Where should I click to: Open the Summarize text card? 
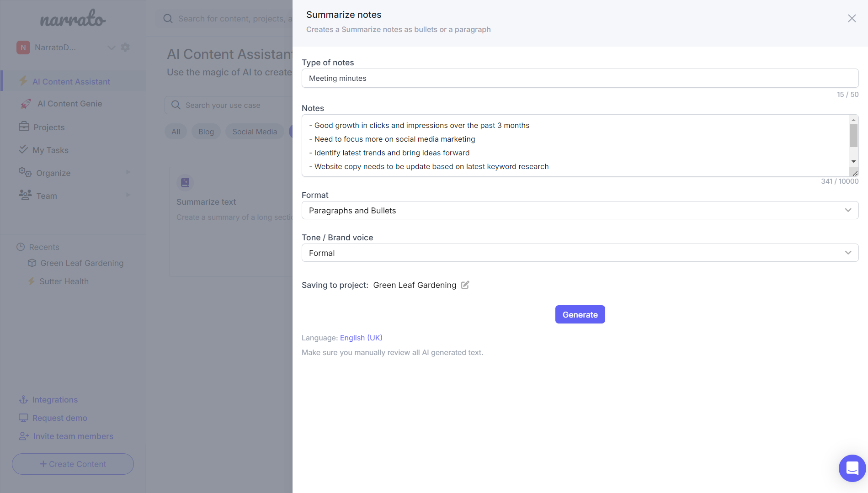(231, 222)
